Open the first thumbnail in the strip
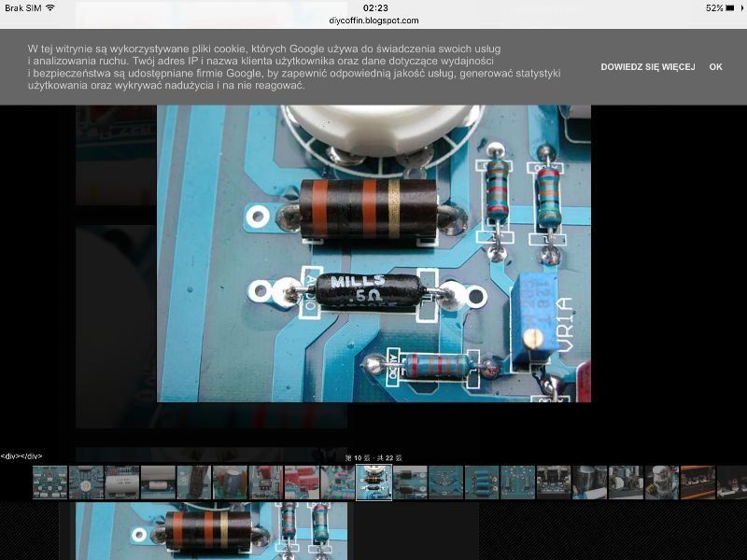This screenshot has height=560, width=747. click(x=50, y=483)
